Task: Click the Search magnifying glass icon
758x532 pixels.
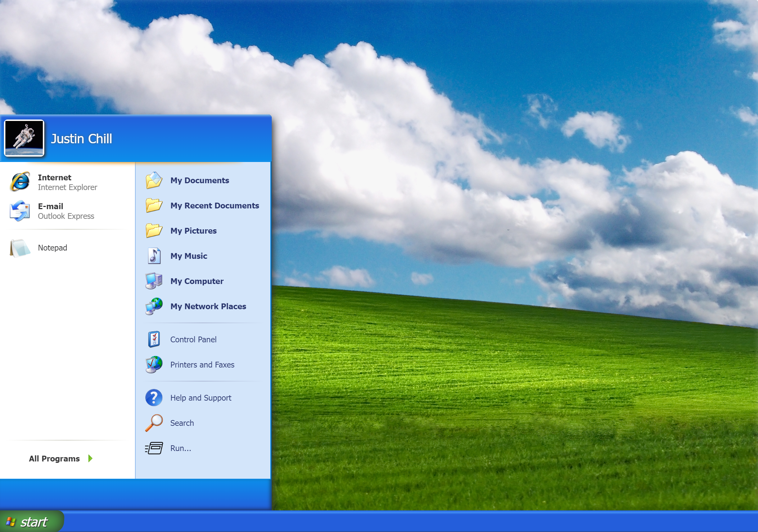Action: [x=154, y=423]
